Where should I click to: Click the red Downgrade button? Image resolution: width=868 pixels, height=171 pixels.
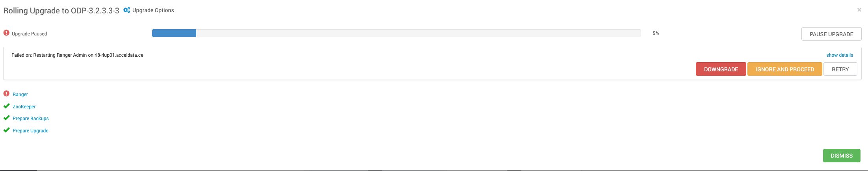[721, 69]
